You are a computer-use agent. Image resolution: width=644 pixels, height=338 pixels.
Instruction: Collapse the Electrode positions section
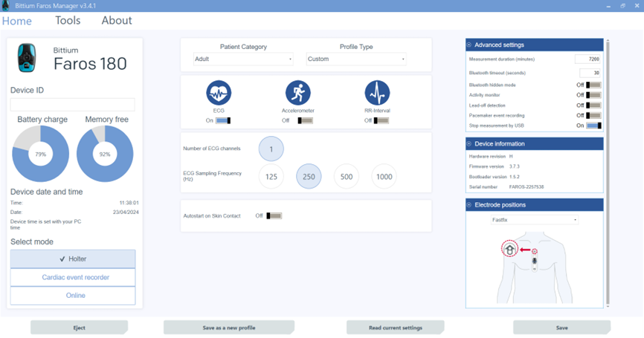pyautogui.click(x=469, y=205)
